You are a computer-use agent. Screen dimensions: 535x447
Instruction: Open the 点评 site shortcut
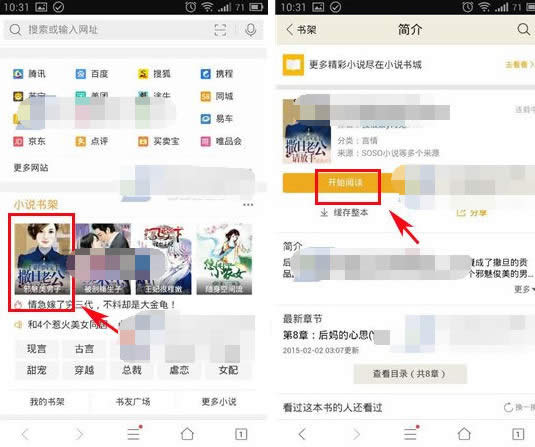tap(92, 141)
